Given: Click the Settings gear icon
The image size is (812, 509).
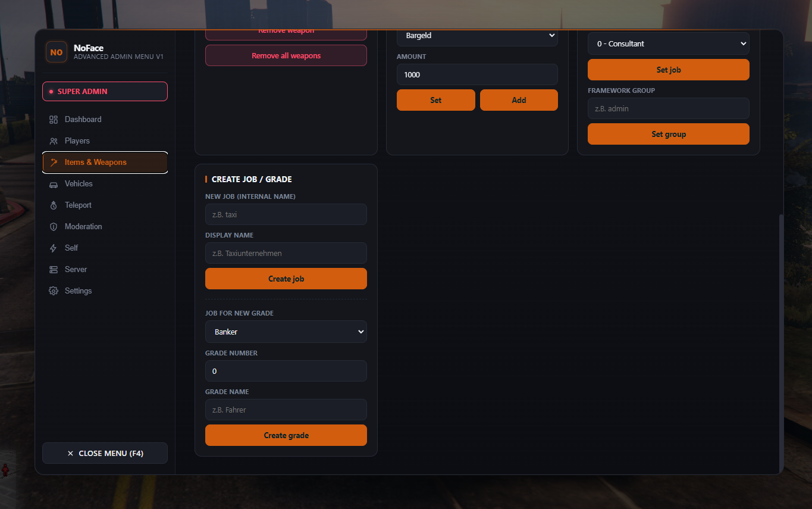Looking at the screenshot, I should 54,291.
